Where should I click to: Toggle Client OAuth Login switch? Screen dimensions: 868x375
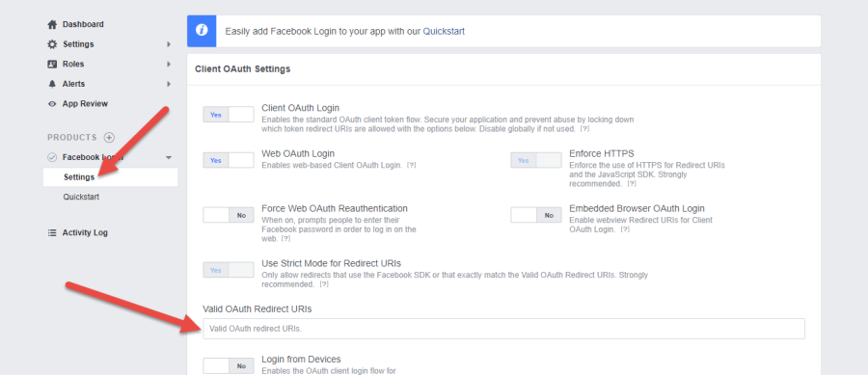pos(228,115)
